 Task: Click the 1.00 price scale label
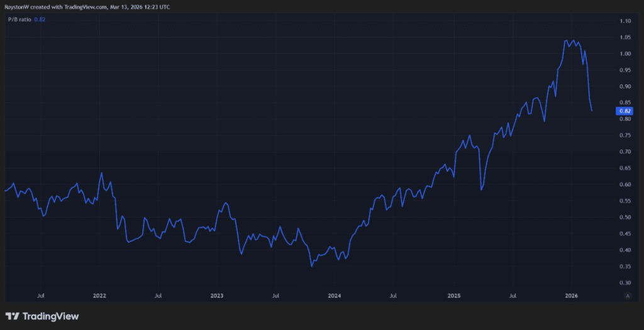coord(625,53)
